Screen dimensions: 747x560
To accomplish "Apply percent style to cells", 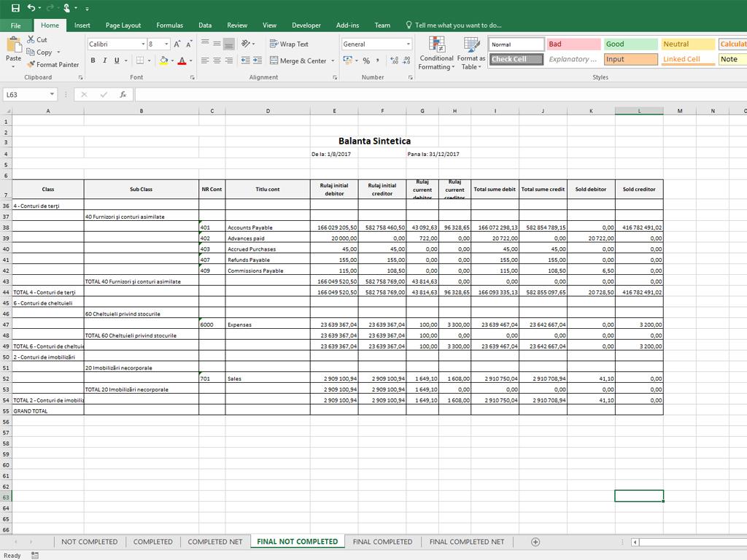I will pyautogui.click(x=366, y=61).
